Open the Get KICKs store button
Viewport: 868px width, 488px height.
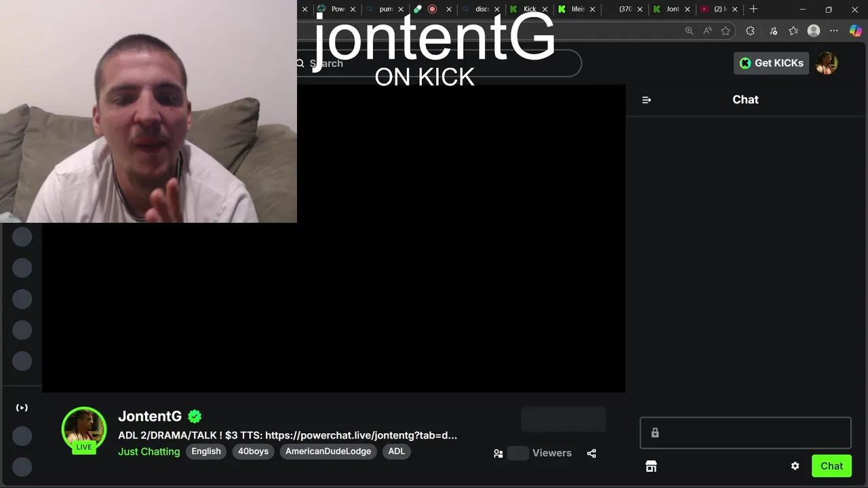[771, 63]
